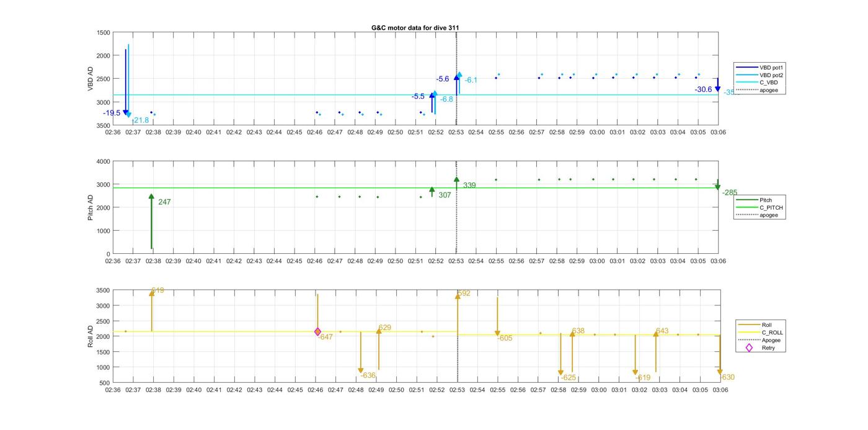Click the '-19.5' VBD data label

click(x=112, y=113)
